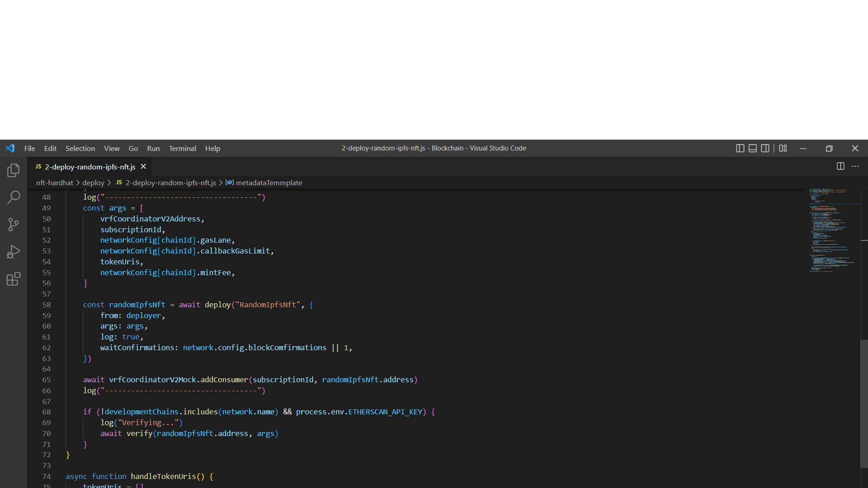Open the Run menu

153,148
